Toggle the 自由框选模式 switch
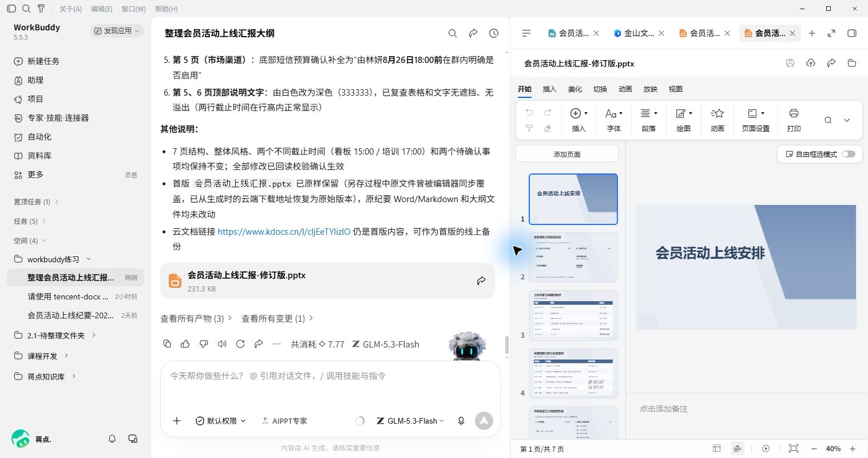 pyautogui.click(x=849, y=154)
